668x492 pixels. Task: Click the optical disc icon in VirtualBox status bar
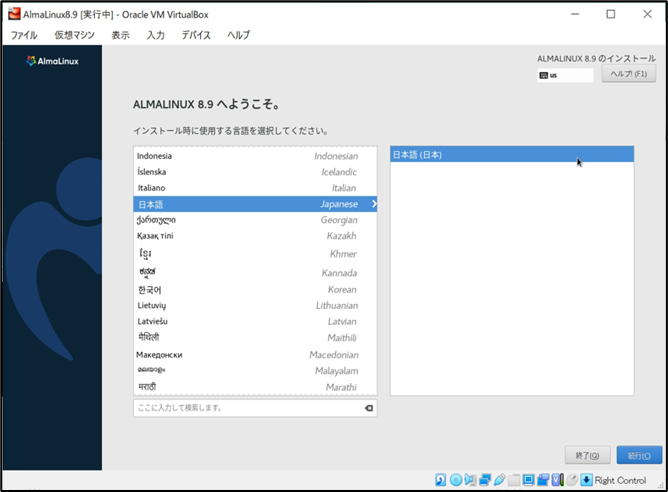(x=456, y=480)
